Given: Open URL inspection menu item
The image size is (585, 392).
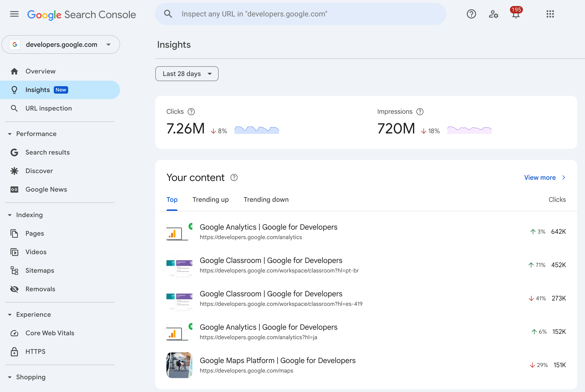Looking at the screenshot, I should point(60,108).
